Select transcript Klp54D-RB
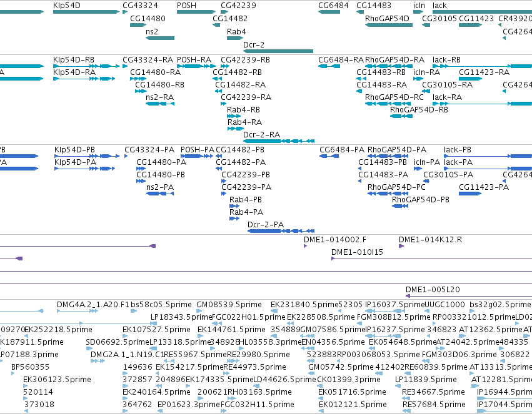This screenshot has width=532, height=414. click(x=74, y=60)
